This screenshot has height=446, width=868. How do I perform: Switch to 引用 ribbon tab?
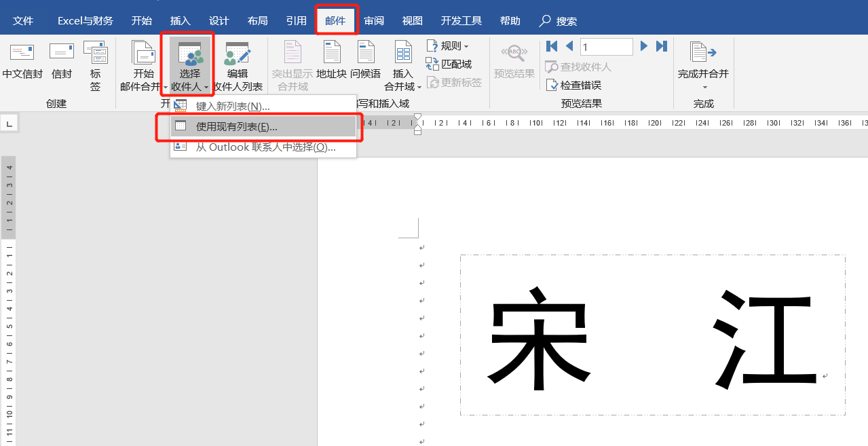tap(297, 21)
